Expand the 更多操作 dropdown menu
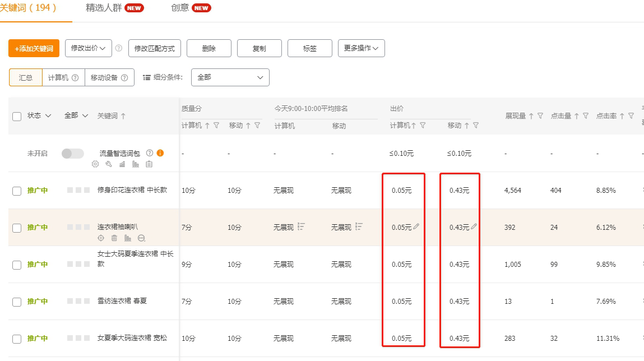Viewport: 644px width, 361px height. 361,48
